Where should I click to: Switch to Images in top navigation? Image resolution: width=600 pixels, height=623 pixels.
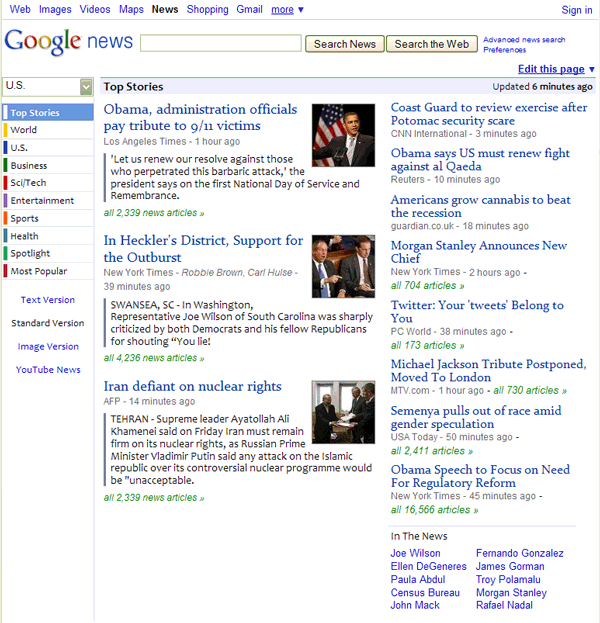55,9
